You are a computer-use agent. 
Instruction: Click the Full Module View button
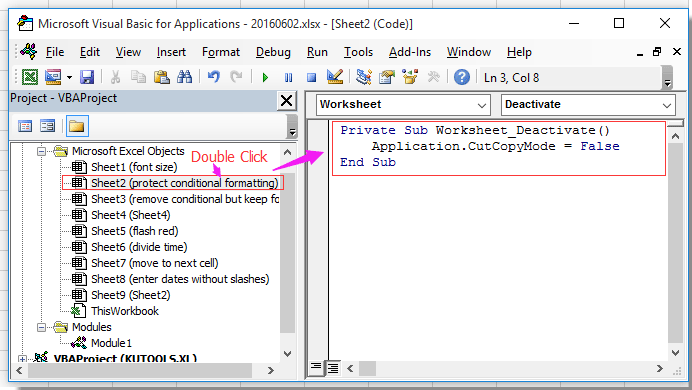click(333, 368)
